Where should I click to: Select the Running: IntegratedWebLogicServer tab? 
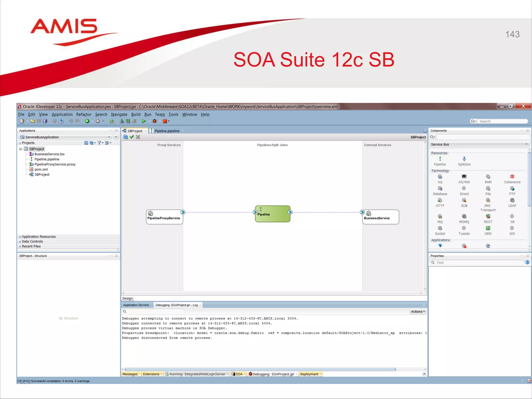pos(197,374)
